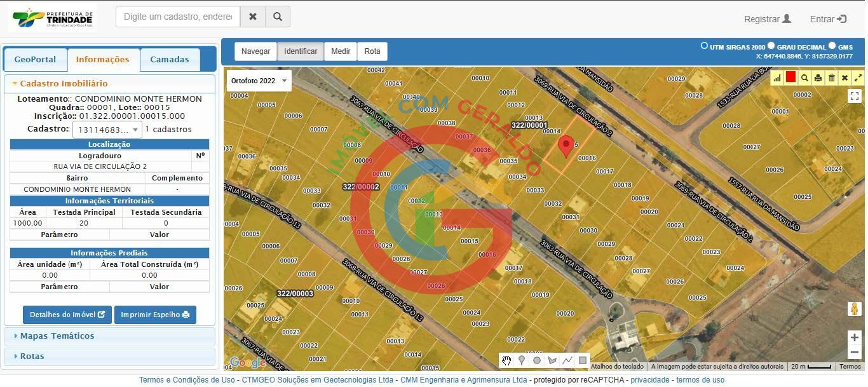Select the marker drawing tool
Screen dimensions: 868x387
tap(522, 360)
